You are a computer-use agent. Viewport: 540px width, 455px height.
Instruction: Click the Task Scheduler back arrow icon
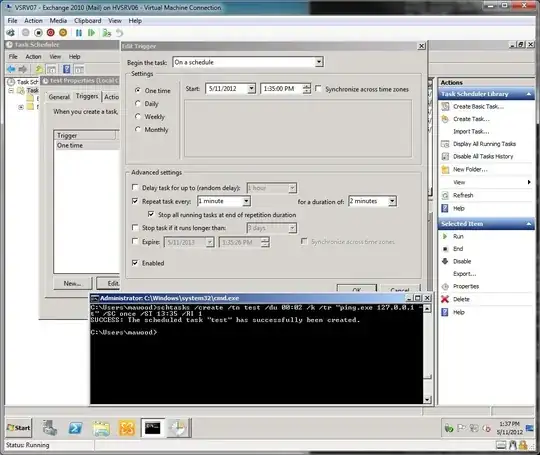11,69
